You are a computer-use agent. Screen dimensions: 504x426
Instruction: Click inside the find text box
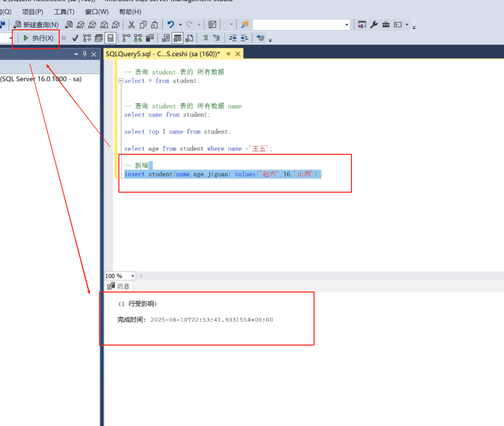pos(298,25)
